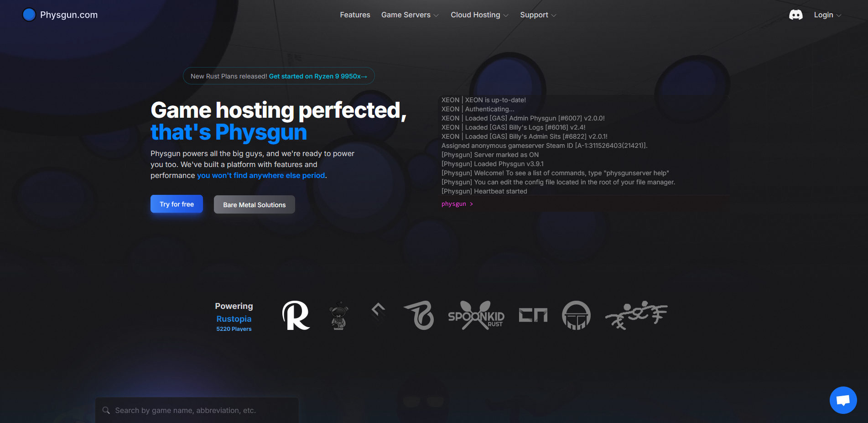Viewport: 868px width, 423px height.
Task: Open the Cloud Hosting dropdown
Action: pyautogui.click(x=475, y=15)
